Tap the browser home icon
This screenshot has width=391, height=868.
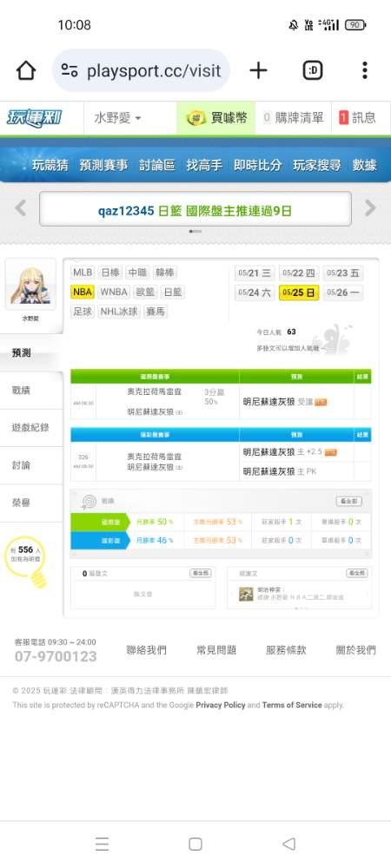coord(25,71)
